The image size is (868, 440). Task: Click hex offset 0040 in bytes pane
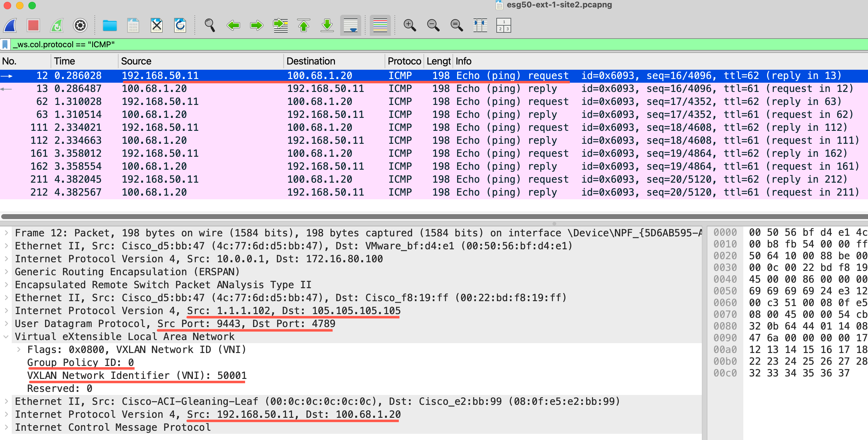pos(725,279)
